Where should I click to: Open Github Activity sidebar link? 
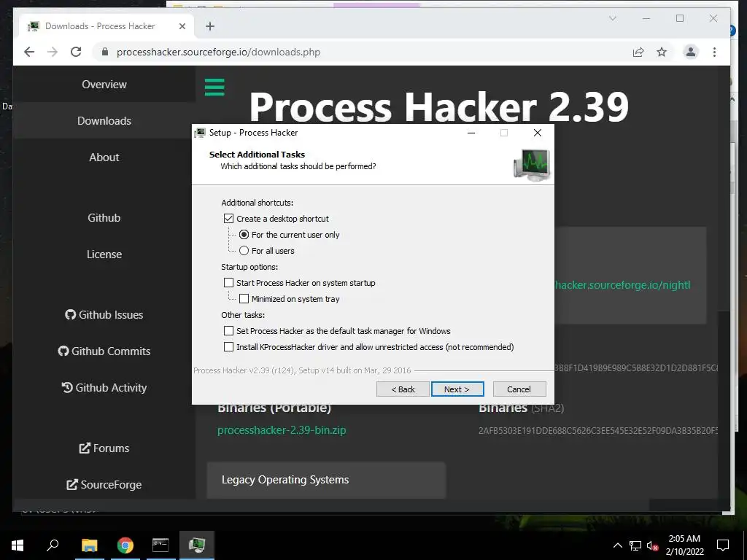point(104,388)
